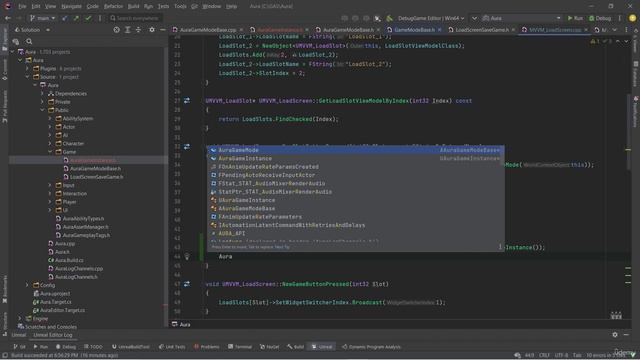
Task: Open the Refactor menu
Action: [113, 6]
